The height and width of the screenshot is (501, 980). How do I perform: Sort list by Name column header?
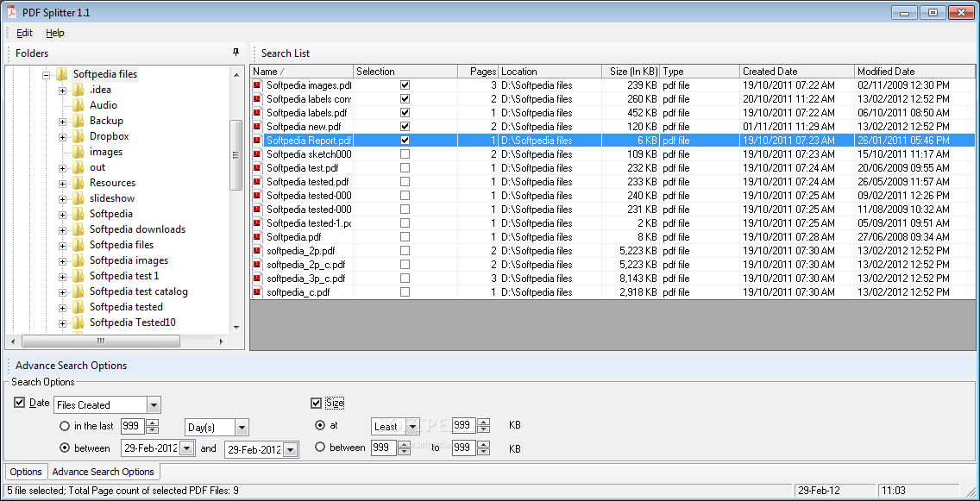coord(302,72)
